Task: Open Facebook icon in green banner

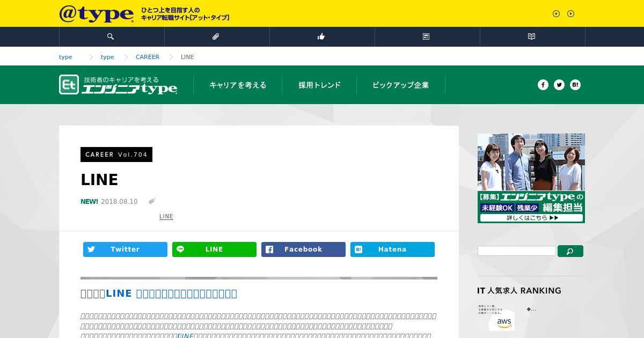Action: 543,85
